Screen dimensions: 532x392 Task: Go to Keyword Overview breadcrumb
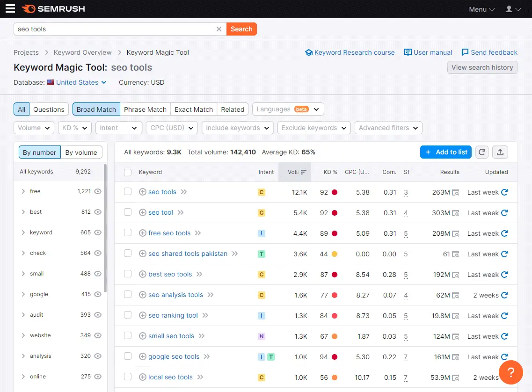[x=82, y=52]
